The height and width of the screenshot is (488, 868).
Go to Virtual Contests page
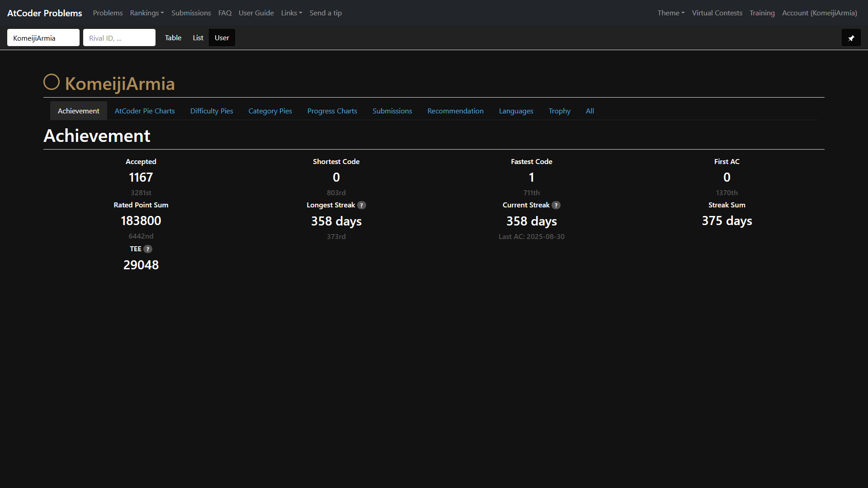[x=717, y=13]
